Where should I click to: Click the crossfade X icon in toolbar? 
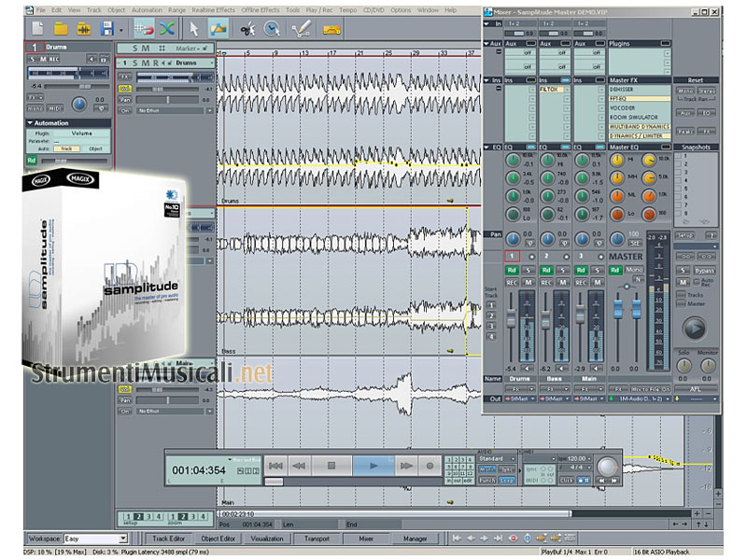click(x=167, y=29)
